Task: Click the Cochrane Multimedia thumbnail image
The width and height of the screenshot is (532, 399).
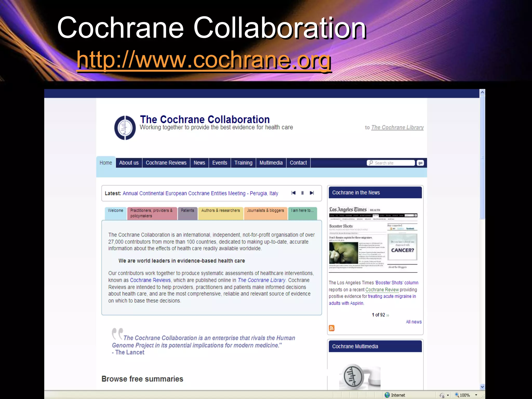Action: pyautogui.click(x=360, y=377)
